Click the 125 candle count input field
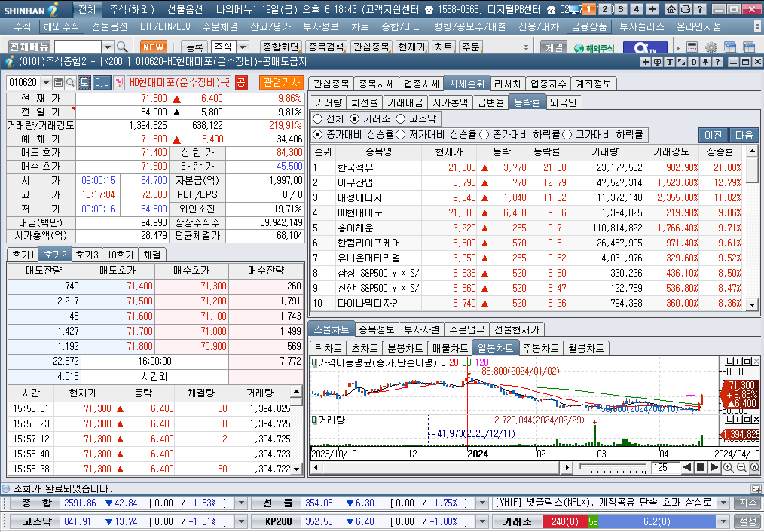Image resolution: width=764 pixels, height=532 pixels. pyautogui.click(x=665, y=468)
